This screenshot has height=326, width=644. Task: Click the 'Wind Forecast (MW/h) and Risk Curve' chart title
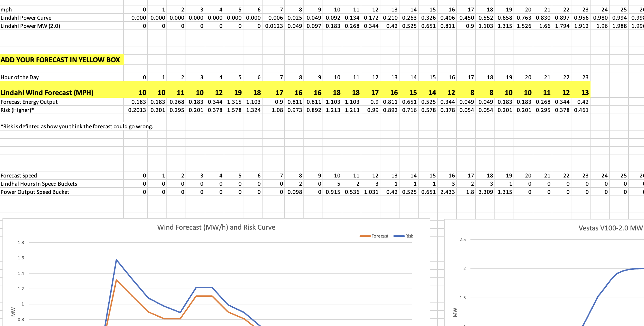click(216, 227)
